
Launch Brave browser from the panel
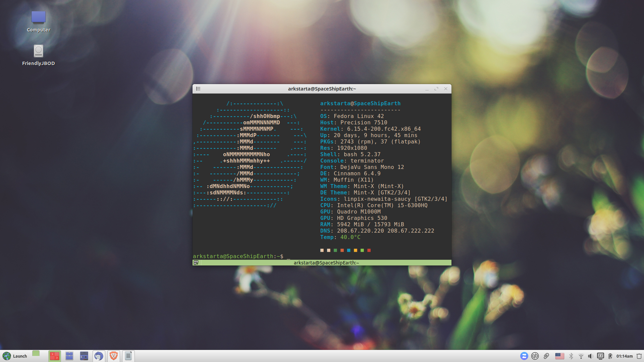point(113,356)
